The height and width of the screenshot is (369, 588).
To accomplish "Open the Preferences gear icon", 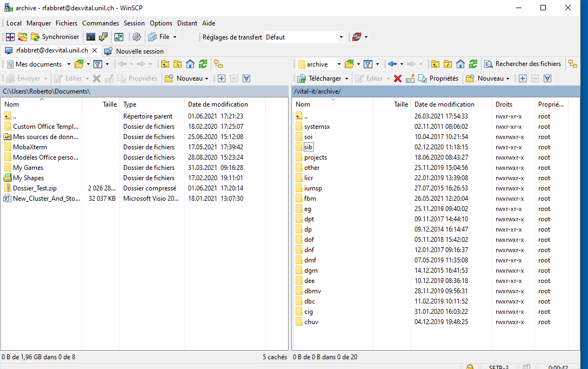I will [x=136, y=37].
